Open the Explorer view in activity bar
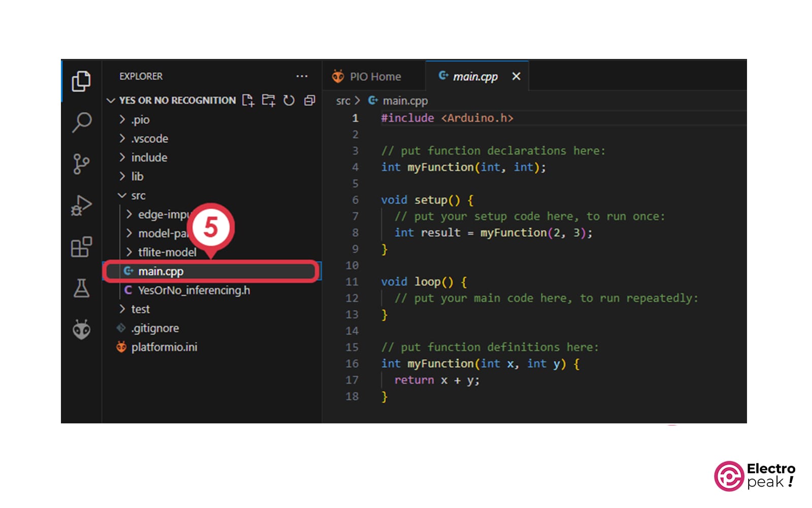 pyautogui.click(x=81, y=81)
